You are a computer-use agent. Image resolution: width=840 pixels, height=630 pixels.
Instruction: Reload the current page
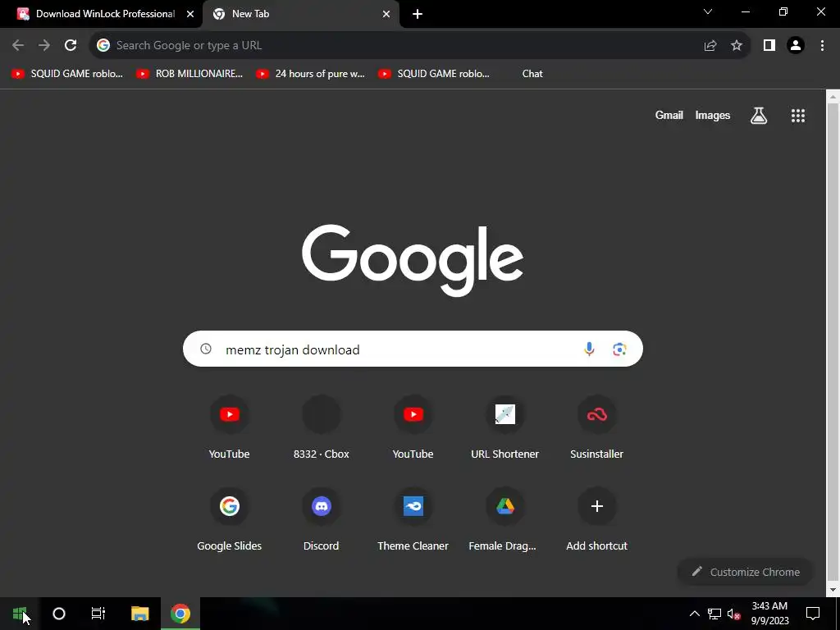pos(71,46)
